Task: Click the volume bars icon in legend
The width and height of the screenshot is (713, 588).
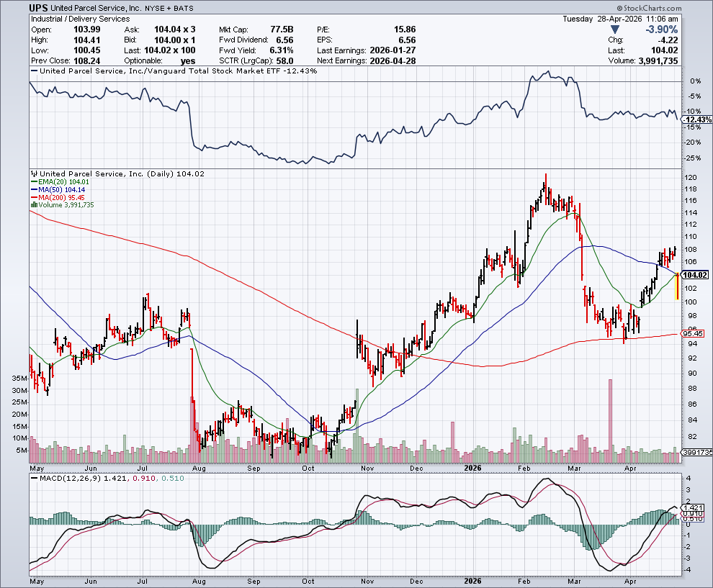Action: click(x=34, y=205)
